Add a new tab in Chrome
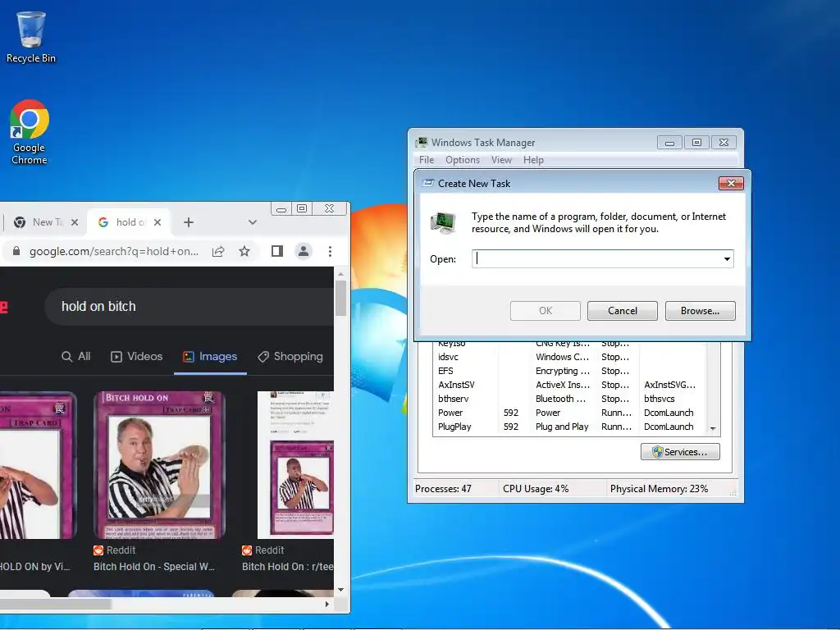Screen dimensions: 840x630 (189, 222)
